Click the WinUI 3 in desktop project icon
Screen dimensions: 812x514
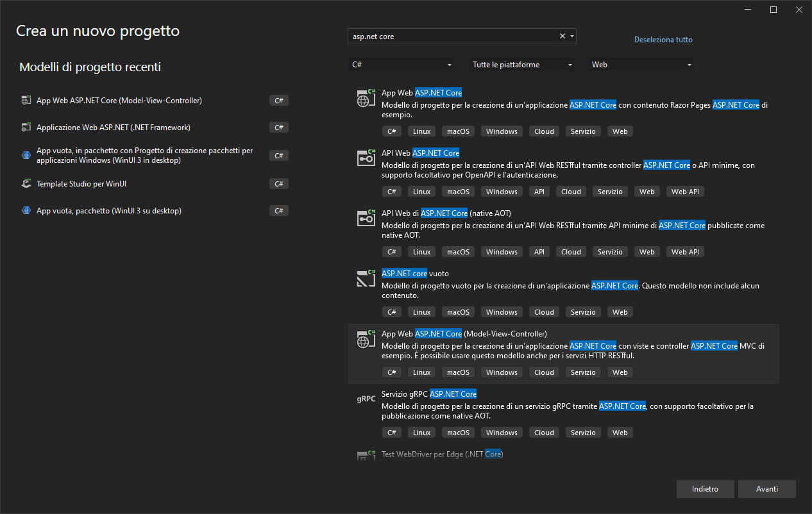tap(26, 155)
